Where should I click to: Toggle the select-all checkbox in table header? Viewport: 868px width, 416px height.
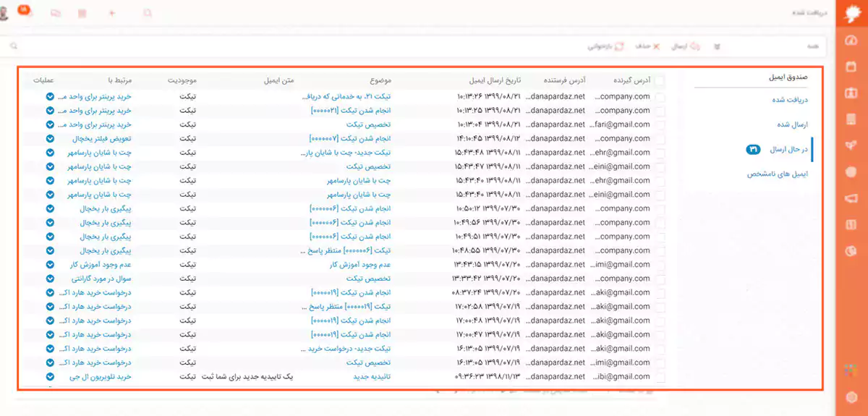pos(659,80)
